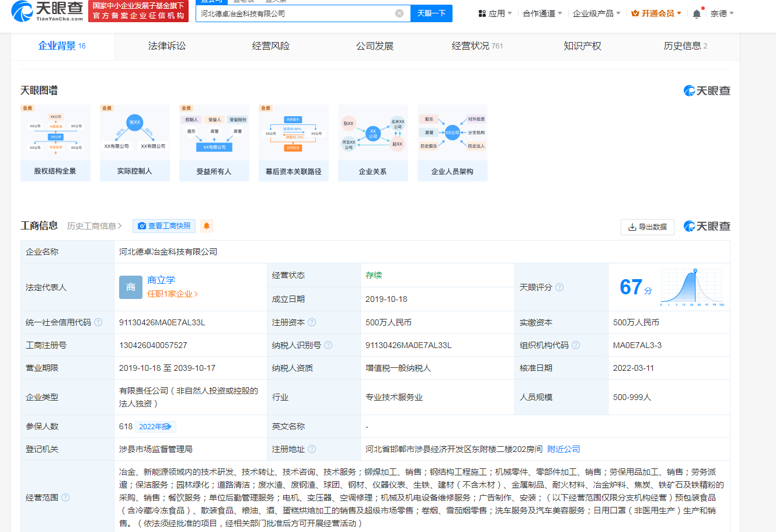Click approval date 2022-03-11
The image size is (776, 532).
(x=634, y=368)
